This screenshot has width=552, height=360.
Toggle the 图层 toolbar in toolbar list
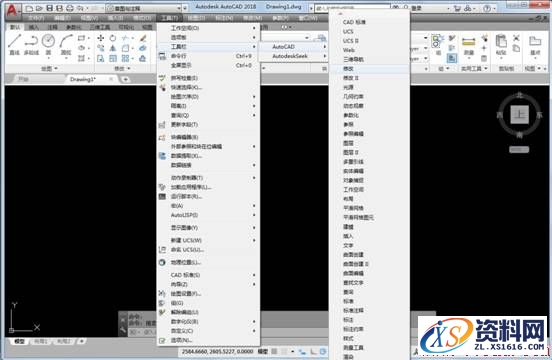[x=369, y=143]
